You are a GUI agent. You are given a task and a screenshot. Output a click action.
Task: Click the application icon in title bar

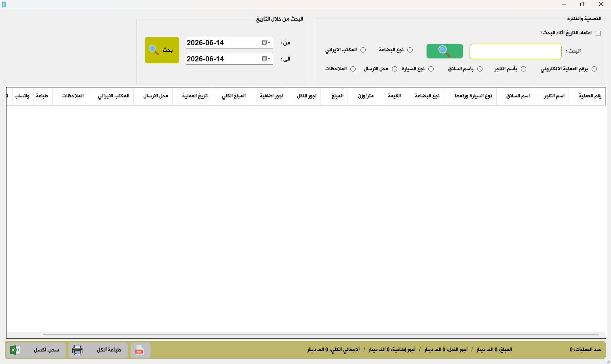coord(4,4)
